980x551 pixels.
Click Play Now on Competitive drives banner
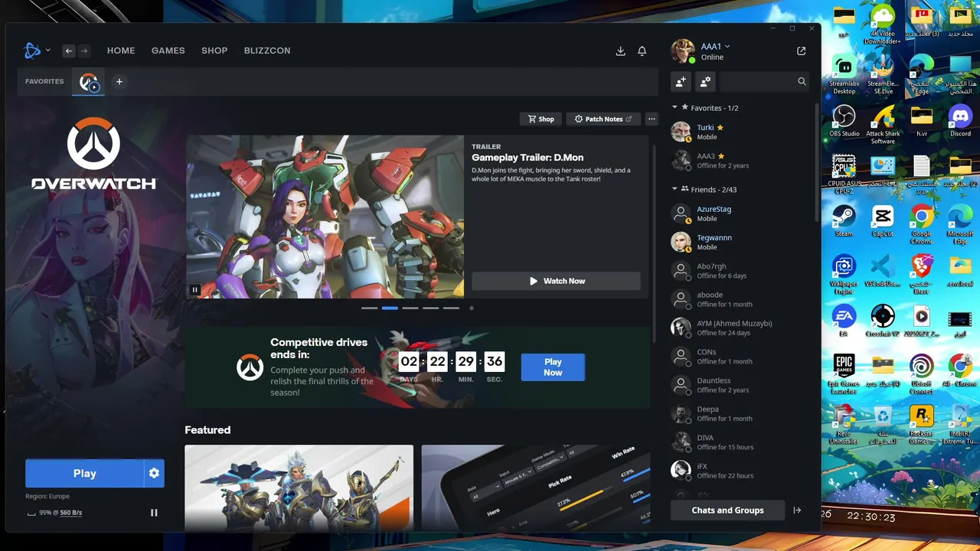pos(553,367)
